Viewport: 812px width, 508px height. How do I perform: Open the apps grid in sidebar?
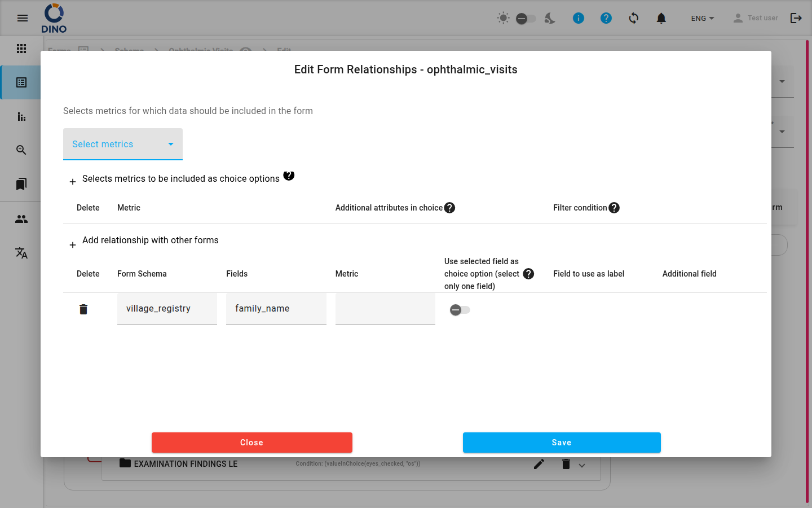[x=21, y=49]
